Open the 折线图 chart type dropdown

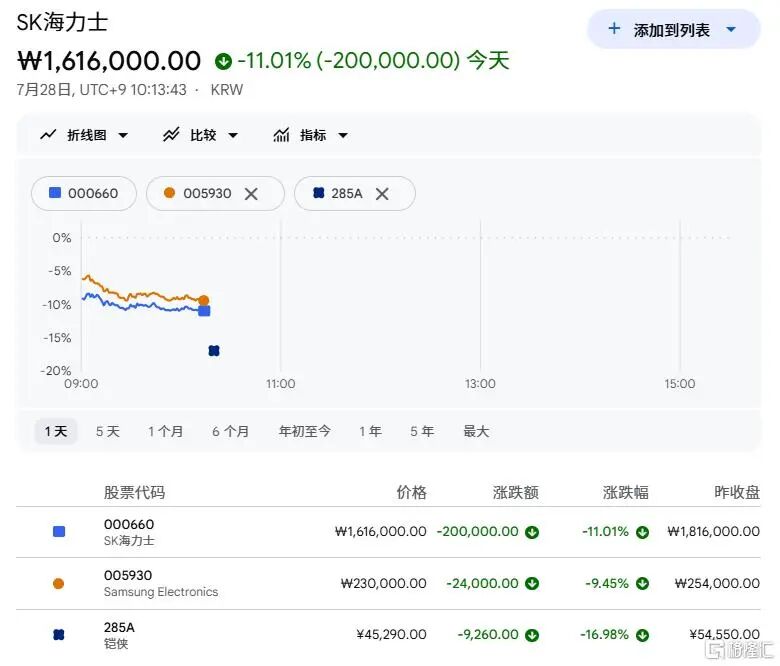123,135
